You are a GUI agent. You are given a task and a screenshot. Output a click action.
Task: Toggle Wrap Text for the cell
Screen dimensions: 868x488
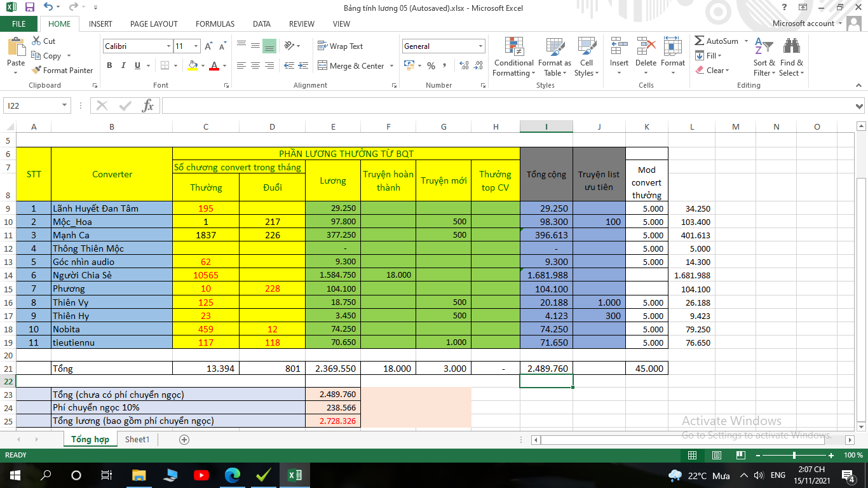point(340,46)
